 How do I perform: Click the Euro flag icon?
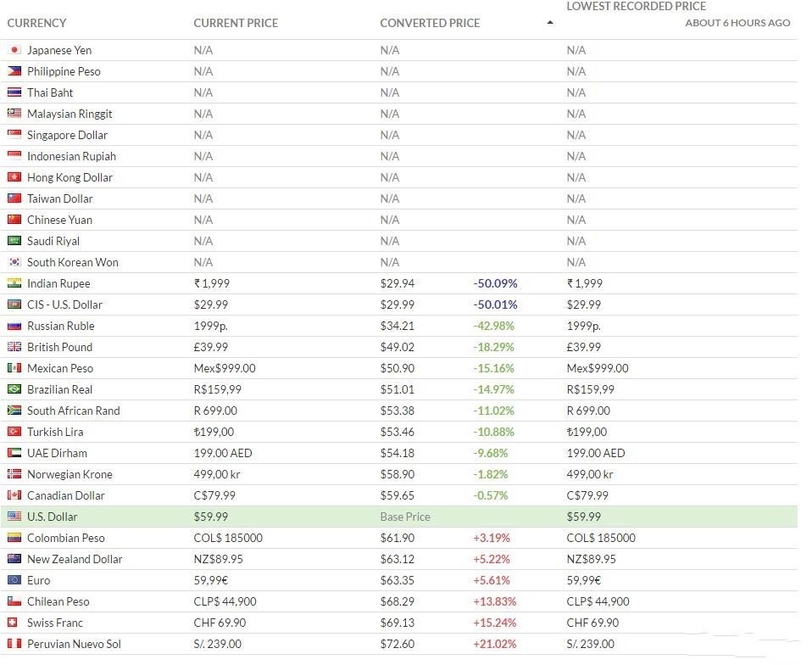[14, 580]
